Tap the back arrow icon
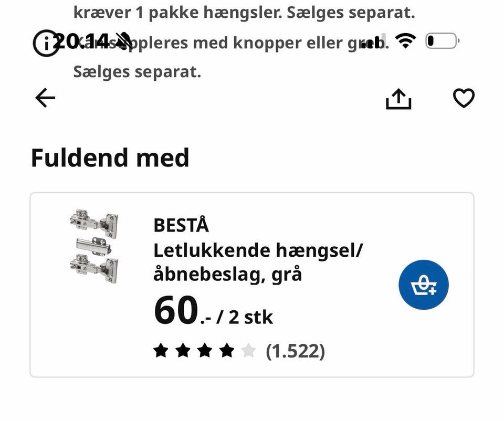The image size is (504, 421). [45, 98]
